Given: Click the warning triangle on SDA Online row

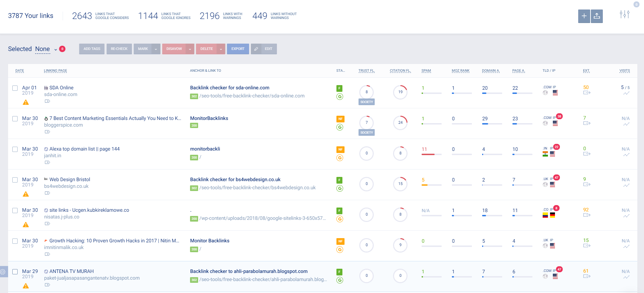Looking at the screenshot, I should 26,102.
